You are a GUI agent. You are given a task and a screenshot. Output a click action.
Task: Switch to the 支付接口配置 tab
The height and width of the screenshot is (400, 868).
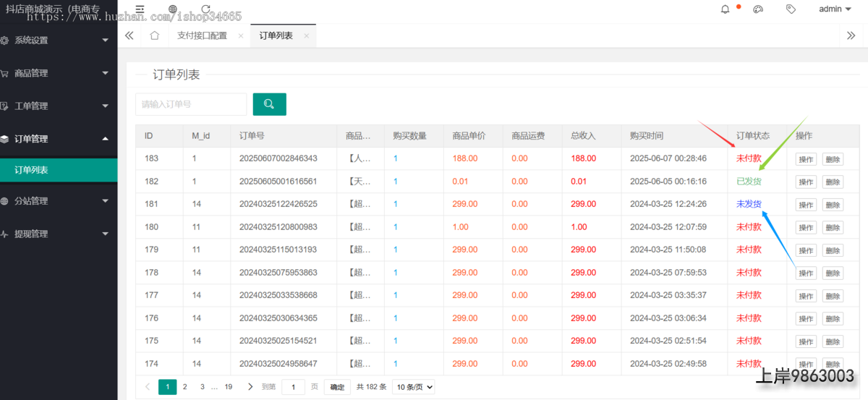(x=202, y=35)
